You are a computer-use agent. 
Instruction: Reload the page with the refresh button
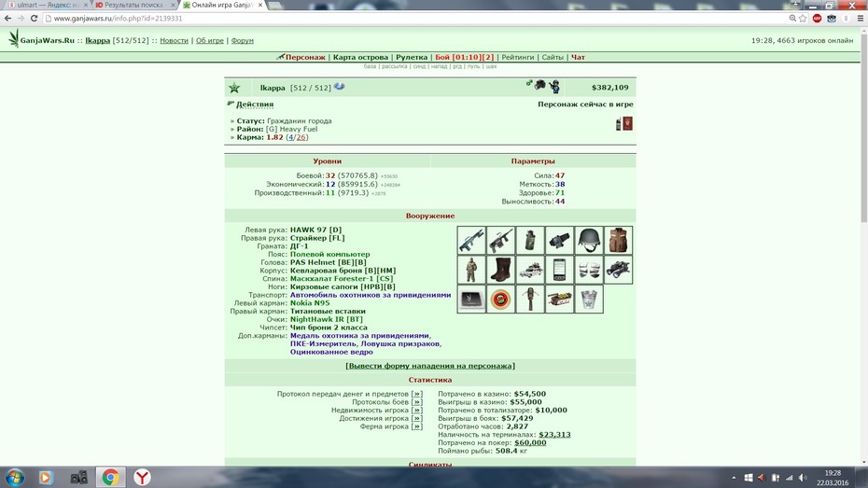[34, 19]
